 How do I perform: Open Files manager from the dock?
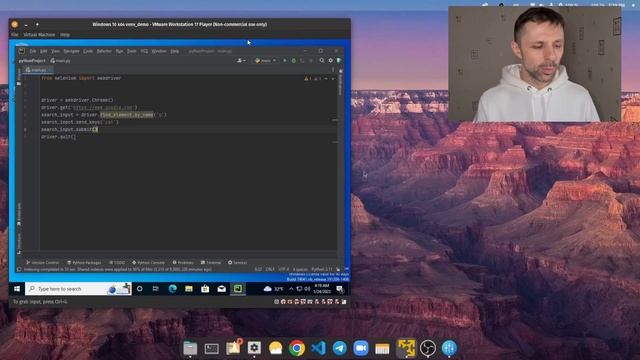[x=190, y=348]
